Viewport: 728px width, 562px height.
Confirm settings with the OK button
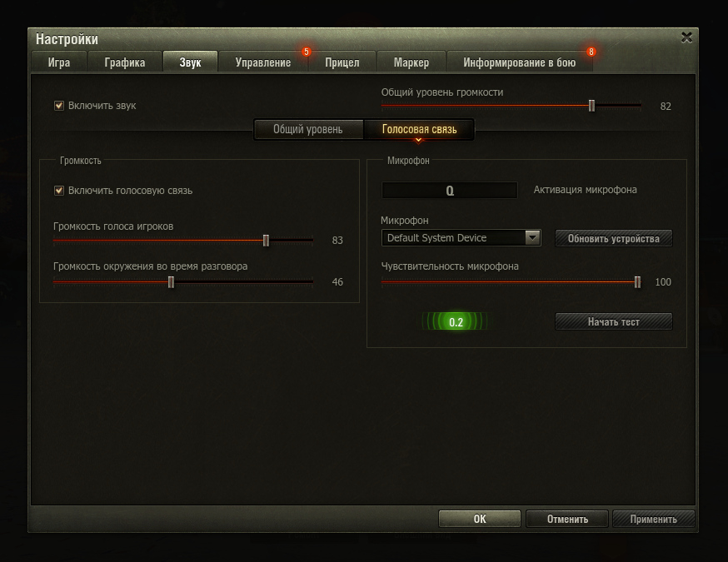coord(480,519)
